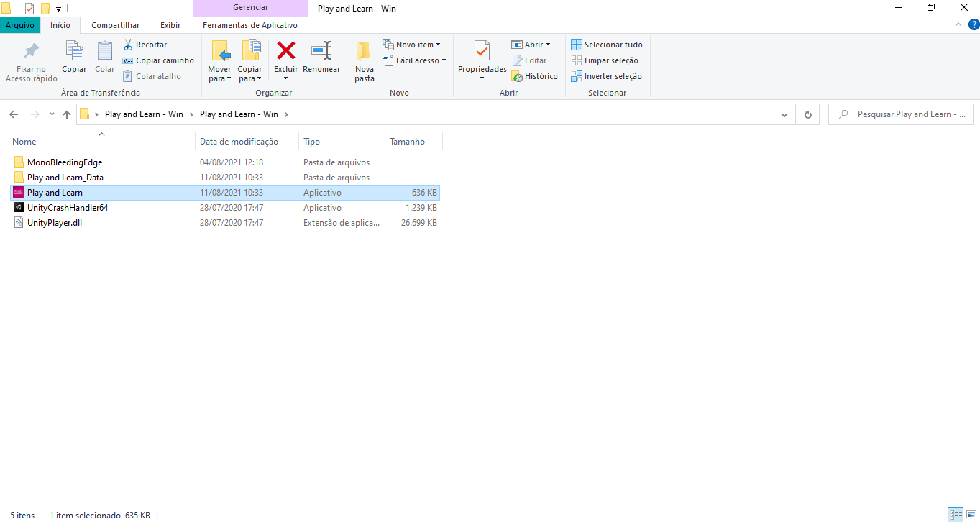Select the UnityPlayer.dll file
The image size is (980, 522).
point(55,223)
